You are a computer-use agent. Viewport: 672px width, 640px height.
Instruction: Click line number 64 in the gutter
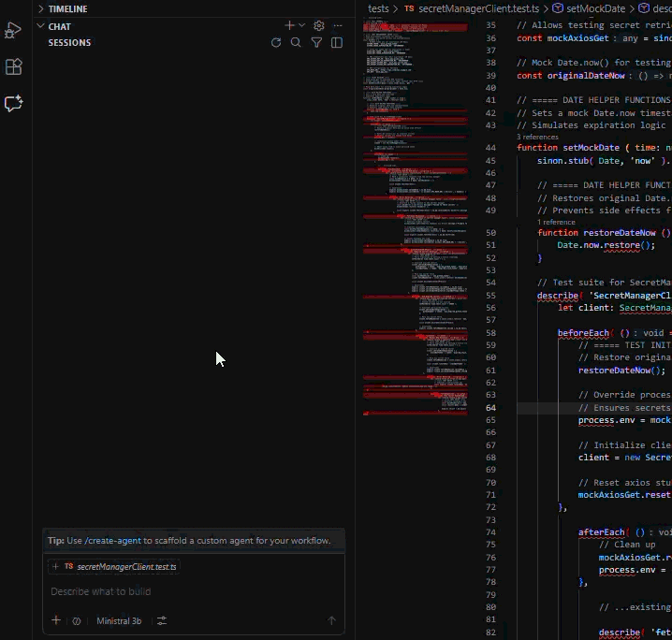(x=490, y=408)
